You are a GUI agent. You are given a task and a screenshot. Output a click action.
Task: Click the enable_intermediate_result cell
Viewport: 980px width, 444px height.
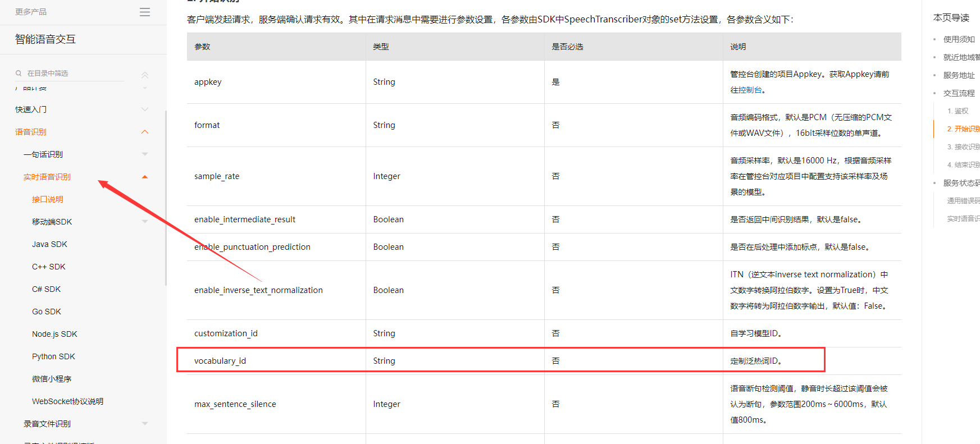pyautogui.click(x=276, y=219)
